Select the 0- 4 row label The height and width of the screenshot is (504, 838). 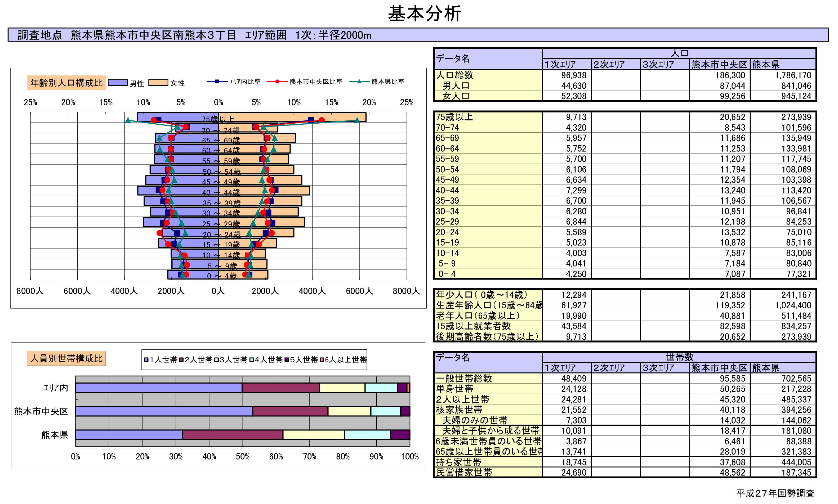488,274
